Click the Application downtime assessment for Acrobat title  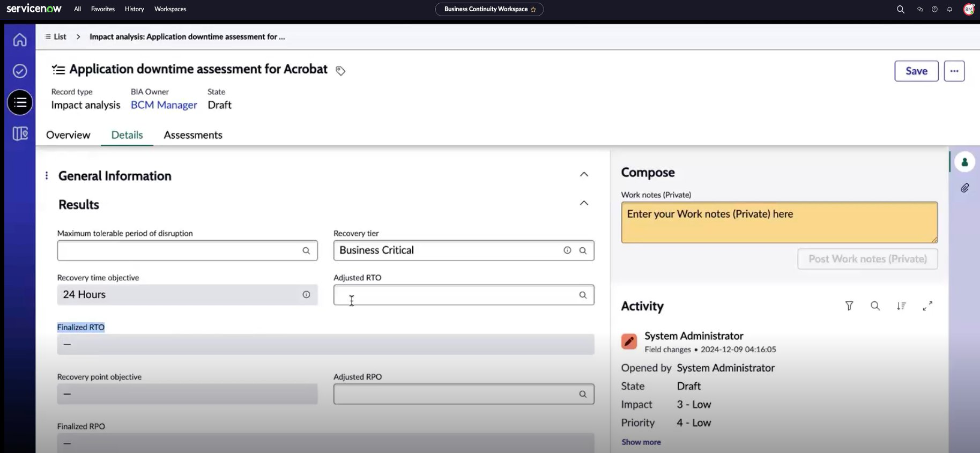(x=198, y=69)
